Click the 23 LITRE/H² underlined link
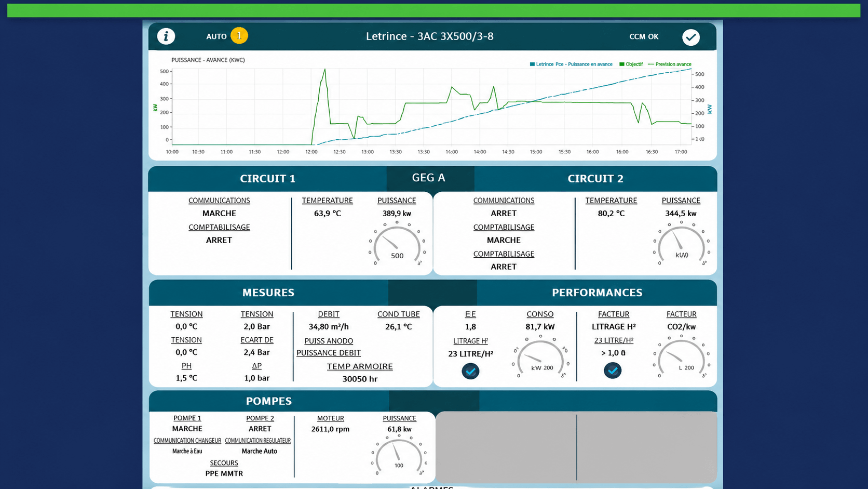 614,340
